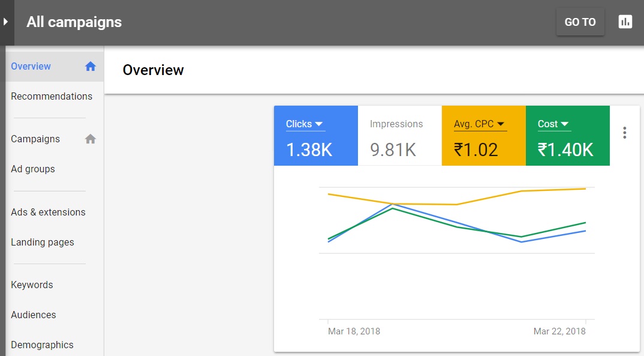Screen dimensions: 644x356
Task: Open the Demographics section from the sidebar
Action: click(x=42, y=345)
